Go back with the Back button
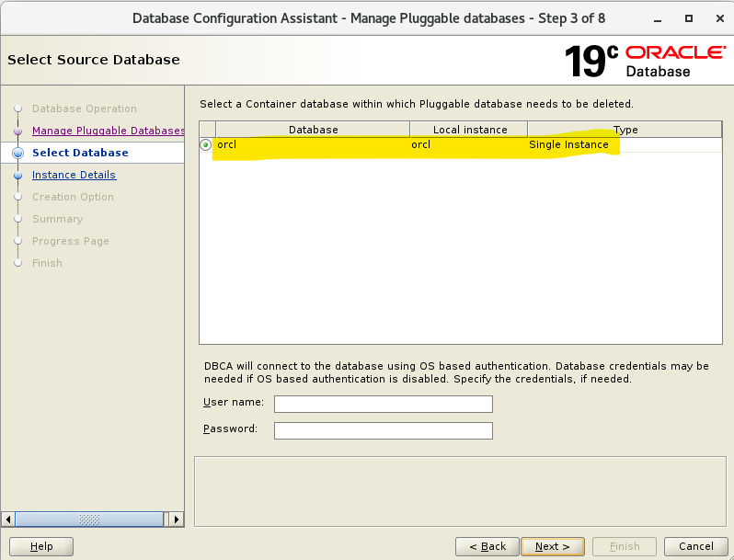The width and height of the screenshot is (734, 560). (487, 546)
